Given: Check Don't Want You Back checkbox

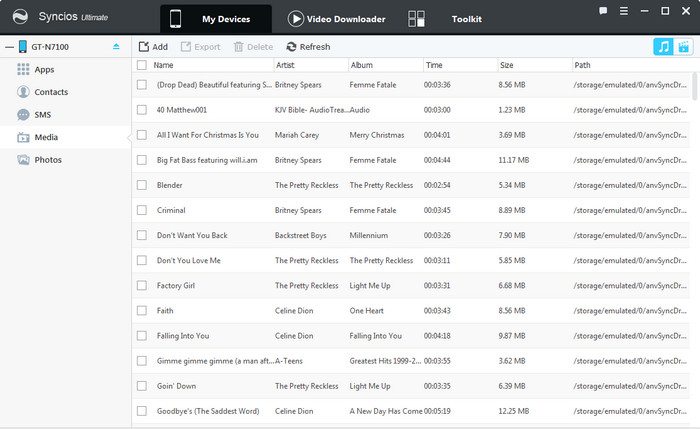Looking at the screenshot, I should tap(142, 235).
